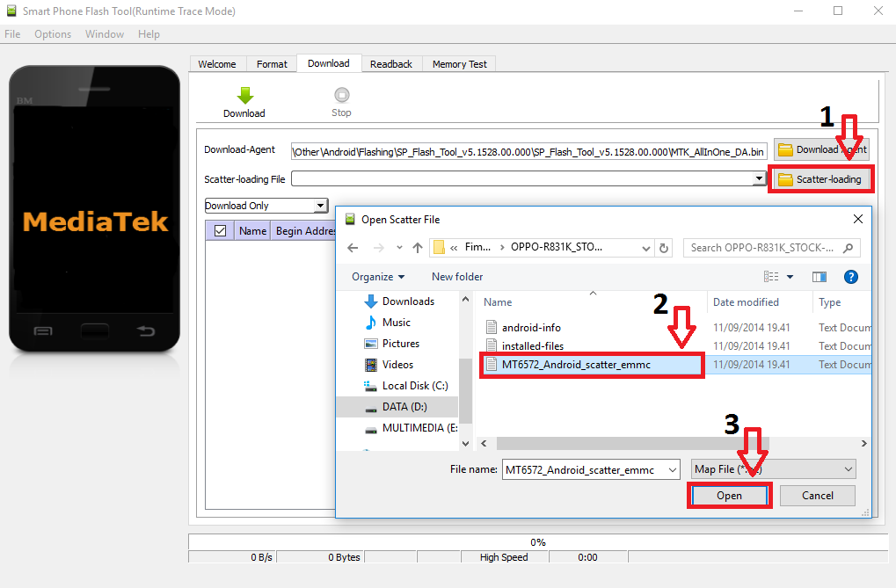This screenshot has height=588, width=896.
Task: Click the Scatter-loading folder icon
Action: coord(783,178)
